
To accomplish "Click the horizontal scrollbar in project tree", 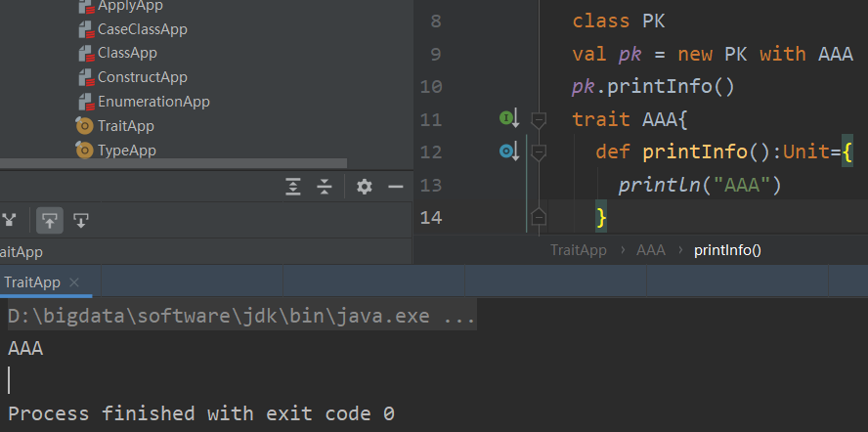I will click(x=173, y=163).
